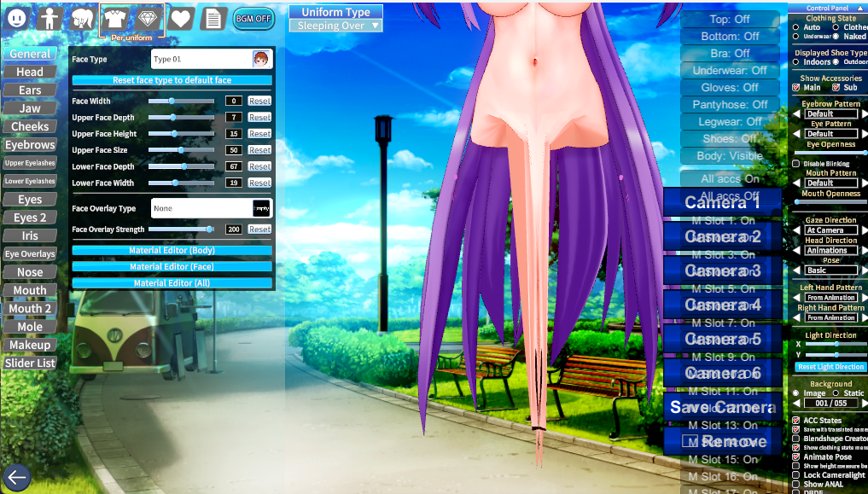Screen dimensions: 868x494
Task: Open the Hair category icon
Action: tap(82, 18)
